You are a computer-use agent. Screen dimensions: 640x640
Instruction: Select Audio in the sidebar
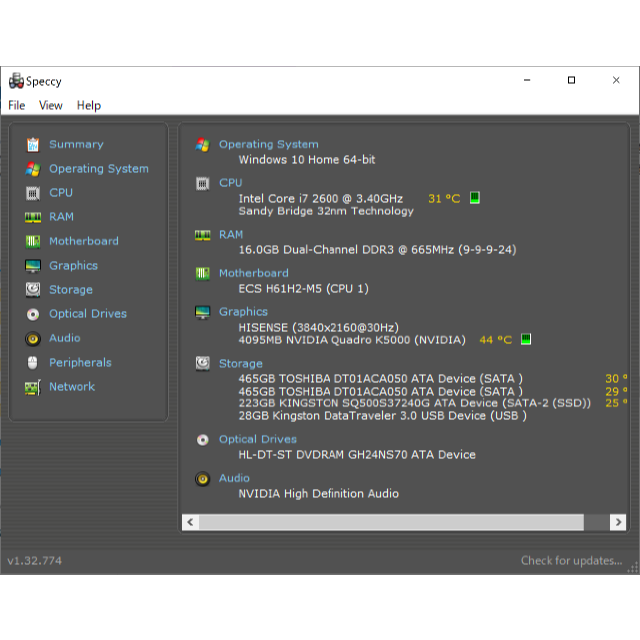[x=65, y=338]
